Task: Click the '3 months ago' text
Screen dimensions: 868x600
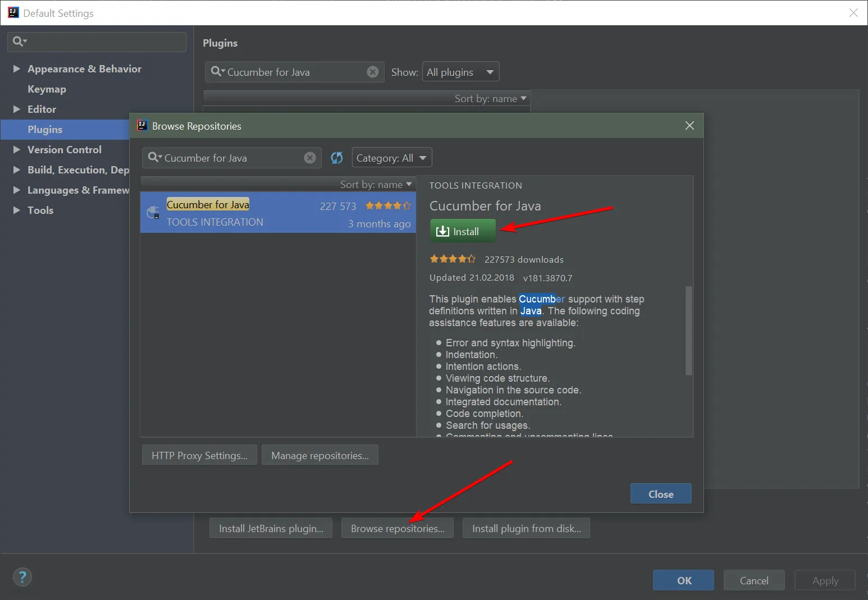Action: (379, 223)
